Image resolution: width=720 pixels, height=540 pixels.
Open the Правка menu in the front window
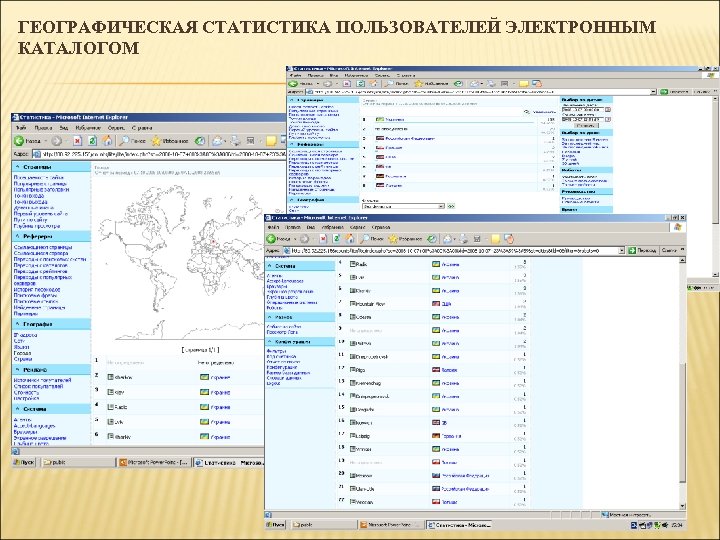[293, 227]
